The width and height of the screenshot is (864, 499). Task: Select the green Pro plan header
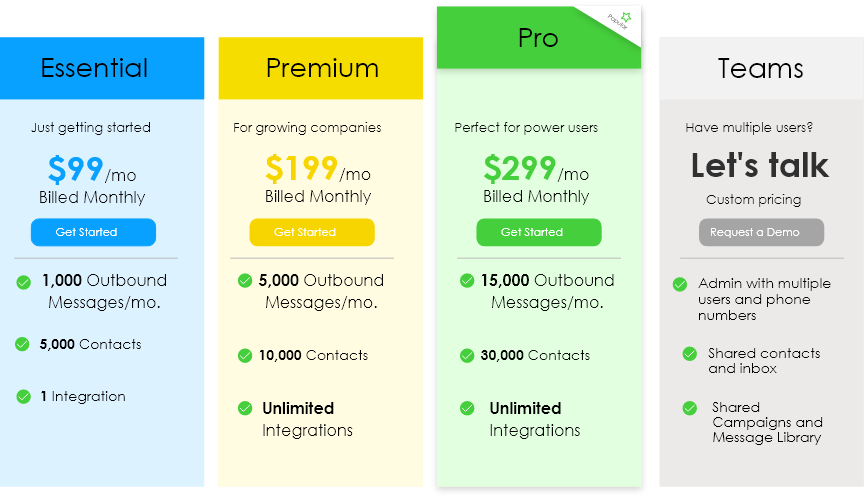tap(539, 37)
